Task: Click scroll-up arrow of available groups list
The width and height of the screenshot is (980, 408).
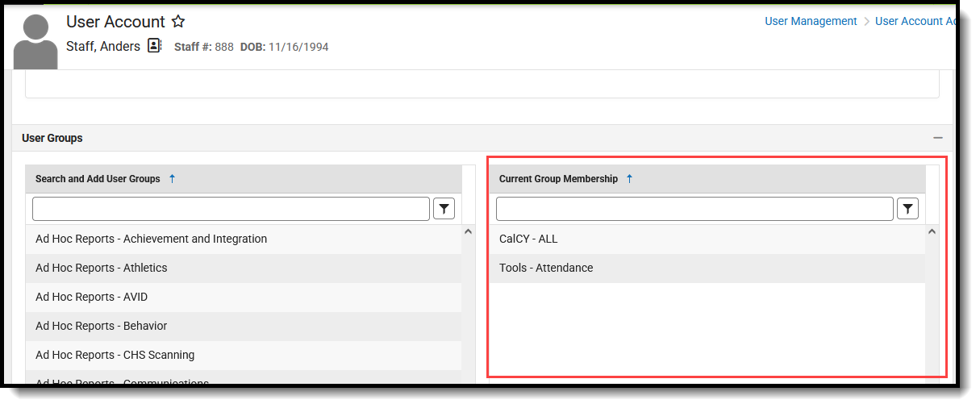Action: (x=469, y=232)
